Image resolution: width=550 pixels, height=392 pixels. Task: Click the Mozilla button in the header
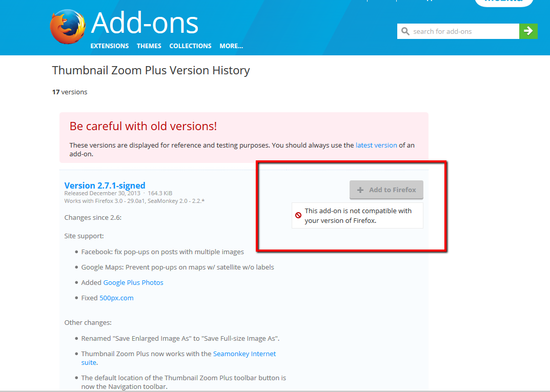tap(503, 3)
